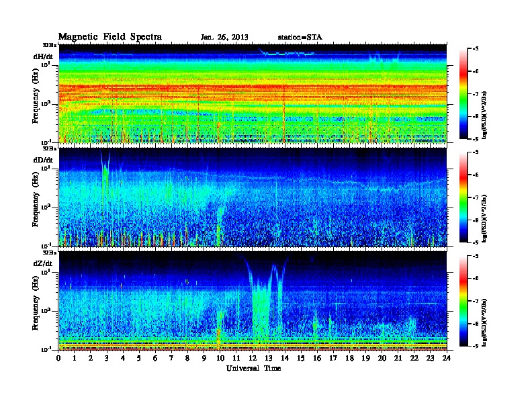Click the hour tick label "9"
This screenshot has height=411, width=532.
click(x=204, y=359)
